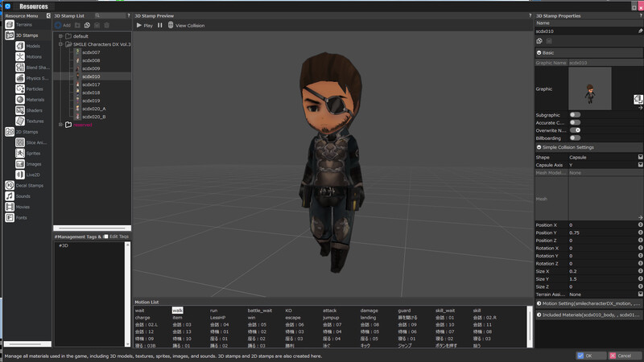Click the Motion List vertical scrollbar
This screenshot has width=644, height=362.
pos(530,327)
